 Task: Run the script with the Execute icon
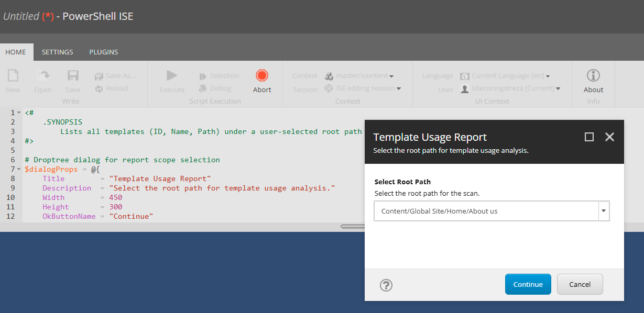[x=172, y=76]
